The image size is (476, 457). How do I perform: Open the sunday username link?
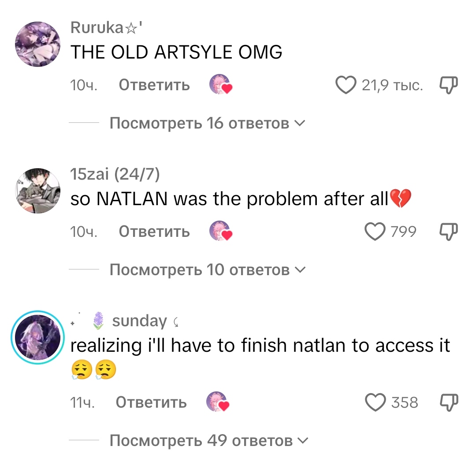tap(139, 321)
